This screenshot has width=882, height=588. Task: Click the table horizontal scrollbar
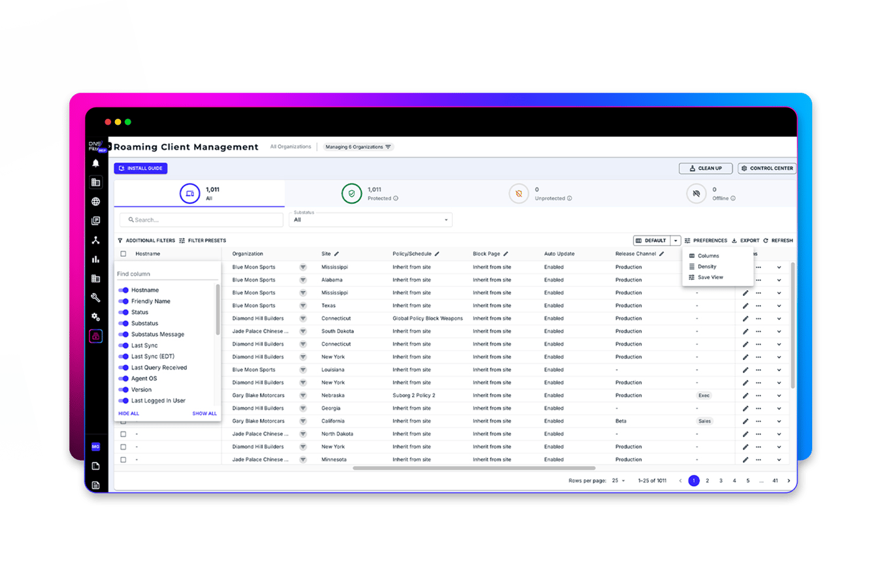(474, 468)
